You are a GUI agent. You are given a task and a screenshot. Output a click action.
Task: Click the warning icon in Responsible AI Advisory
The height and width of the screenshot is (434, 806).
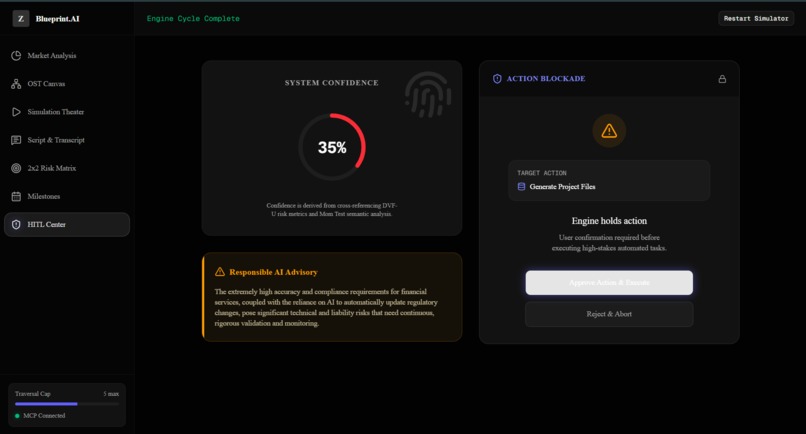pyautogui.click(x=220, y=272)
